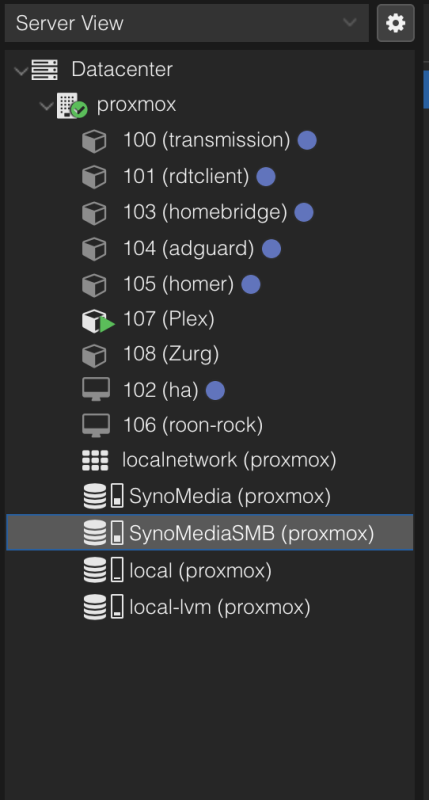Image resolution: width=429 pixels, height=800 pixels.
Task: Click the SynoMedia storage database icon
Action: click(95, 496)
